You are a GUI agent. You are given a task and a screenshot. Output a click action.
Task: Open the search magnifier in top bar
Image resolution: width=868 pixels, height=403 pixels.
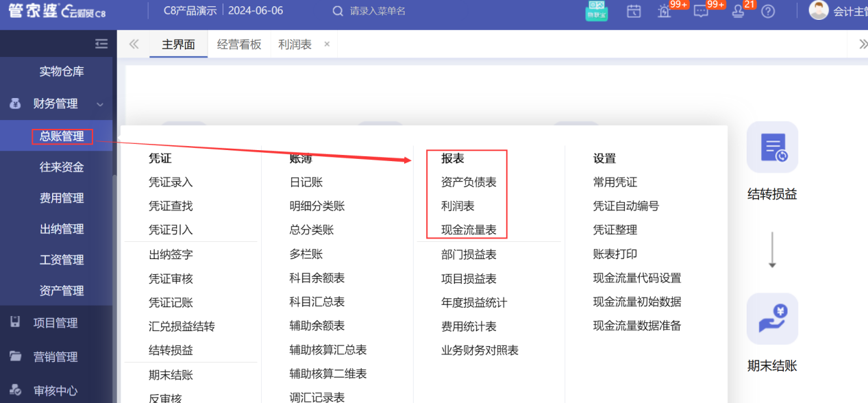tap(338, 11)
